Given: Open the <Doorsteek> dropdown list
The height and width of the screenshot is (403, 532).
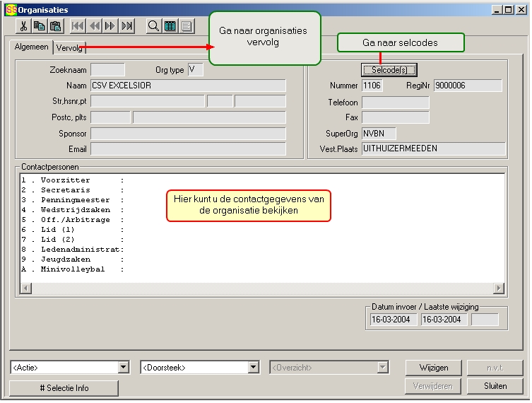Looking at the screenshot, I should coord(254,368).
